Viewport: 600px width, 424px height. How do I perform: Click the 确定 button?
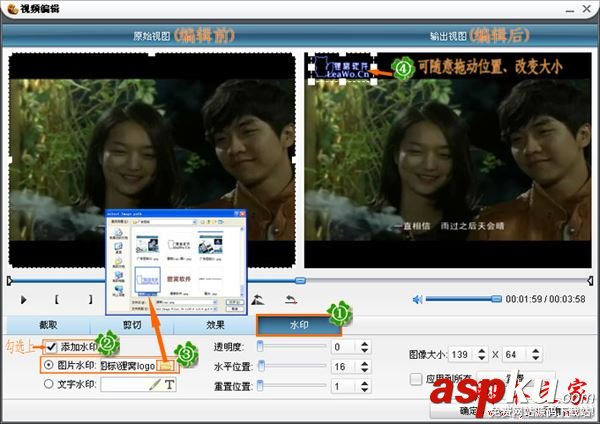click(x=469, y=411)
